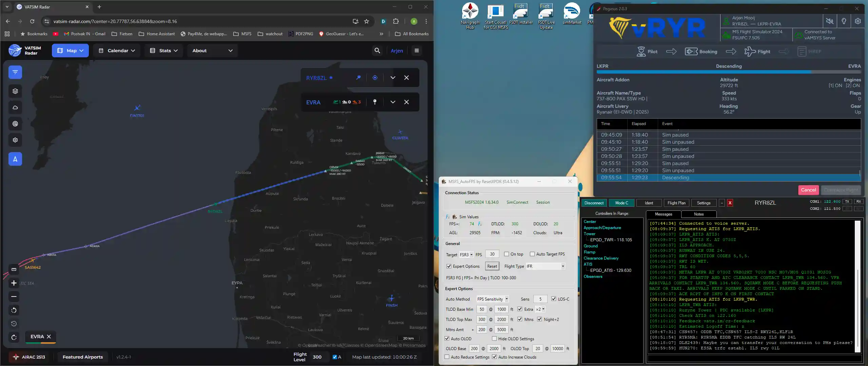Collapse RYR8ZL overlay with chevron

point(393,78)
